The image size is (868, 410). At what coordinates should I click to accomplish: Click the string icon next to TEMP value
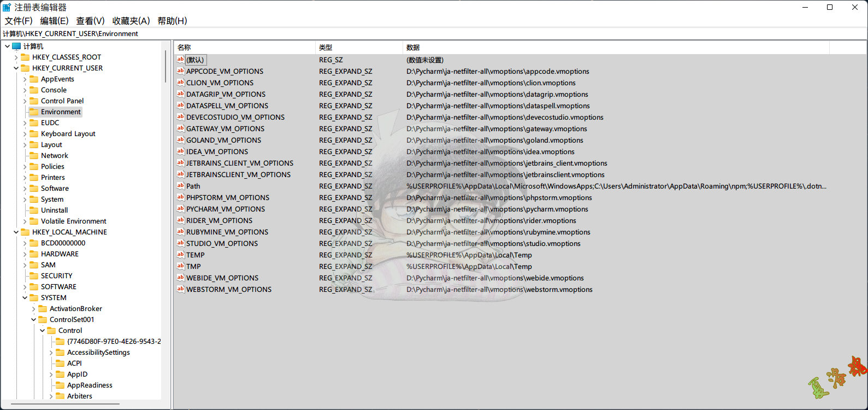[180, 255]
